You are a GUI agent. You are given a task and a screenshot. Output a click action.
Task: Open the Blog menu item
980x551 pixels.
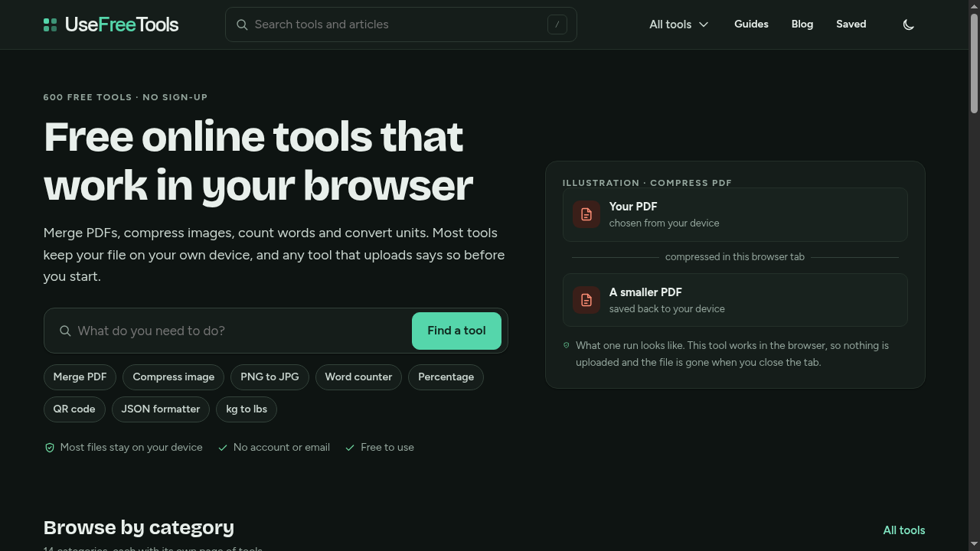point(802,24)
